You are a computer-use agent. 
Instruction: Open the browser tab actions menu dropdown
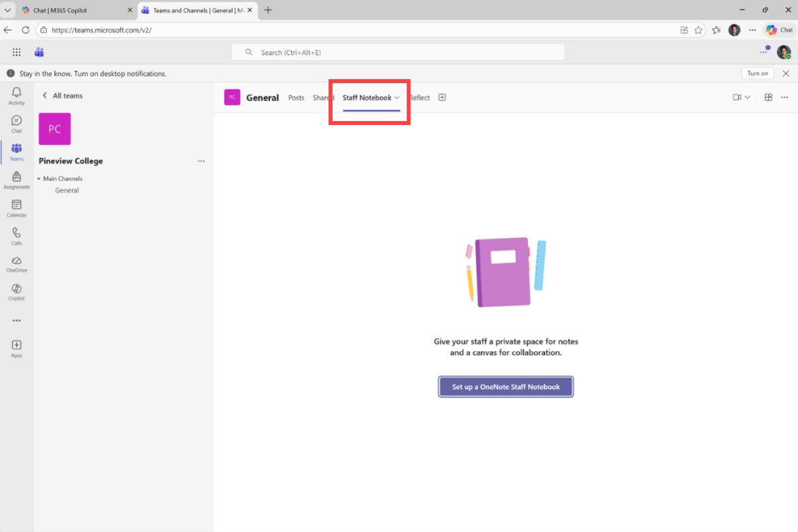[x=7, y=10]
